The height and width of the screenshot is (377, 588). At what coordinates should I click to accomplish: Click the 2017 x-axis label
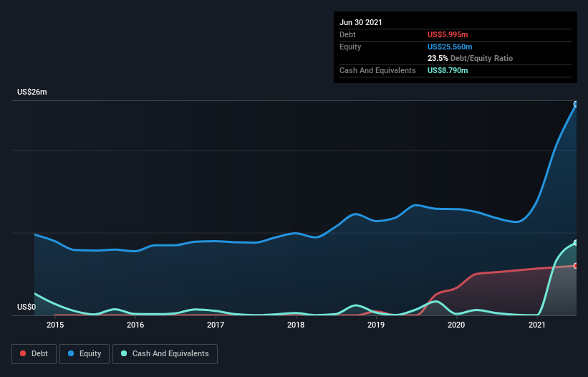click(x=216, y=325)
